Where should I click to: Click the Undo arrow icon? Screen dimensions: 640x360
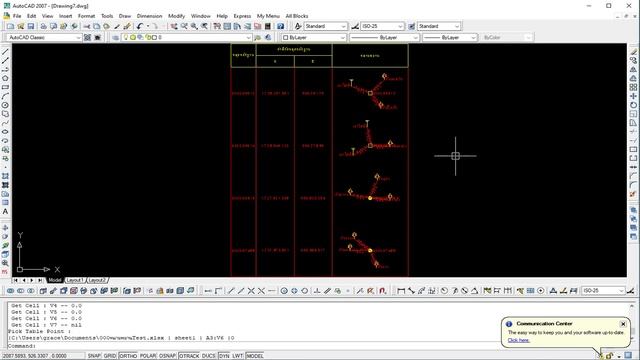click(x=140, y=26)
